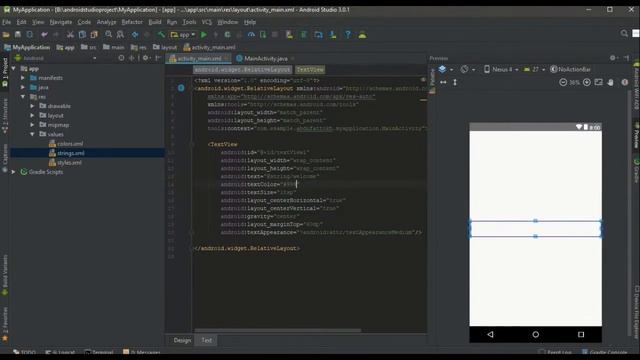Screen dimensions: 640x360
Task: Toggle the 1: Project tool window
Action: 5,73
